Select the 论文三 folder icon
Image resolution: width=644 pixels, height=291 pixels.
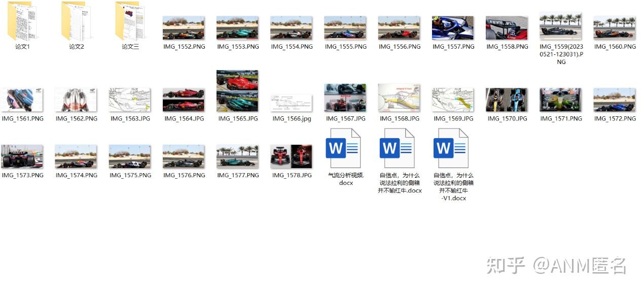tap(130, 21)
